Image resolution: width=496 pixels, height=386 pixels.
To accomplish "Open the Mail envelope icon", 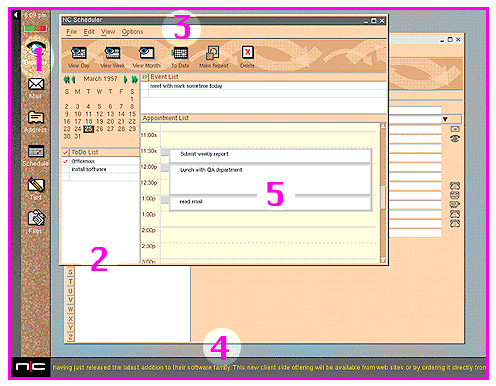I will [x=36, y=84].
